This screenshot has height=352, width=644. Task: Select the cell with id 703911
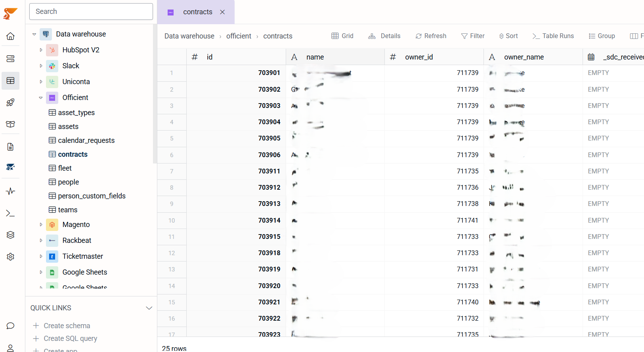[x=236, y=171]
